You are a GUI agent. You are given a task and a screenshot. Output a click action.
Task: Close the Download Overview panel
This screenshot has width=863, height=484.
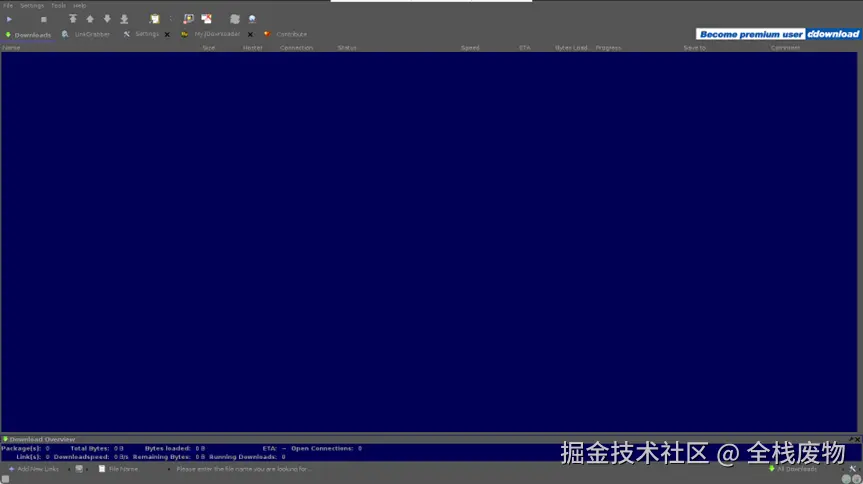[857, 439]
